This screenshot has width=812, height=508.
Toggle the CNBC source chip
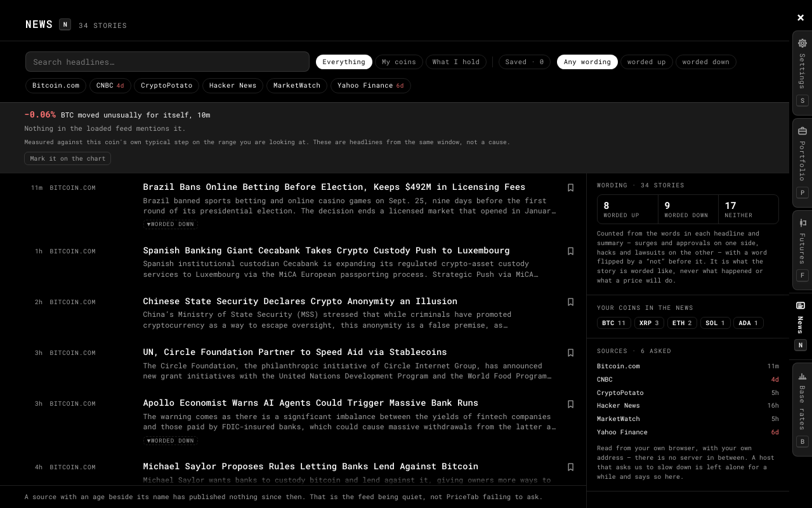coord(110,85)
